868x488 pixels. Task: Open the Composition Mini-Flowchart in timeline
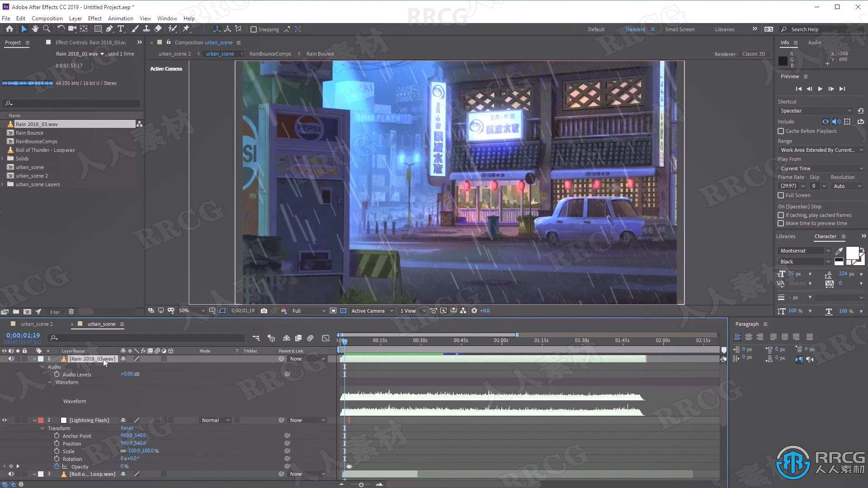pos(256,338)
